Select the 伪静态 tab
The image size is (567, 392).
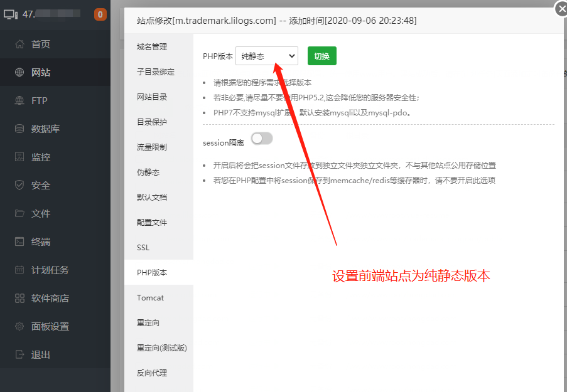[x=148, y=172]
